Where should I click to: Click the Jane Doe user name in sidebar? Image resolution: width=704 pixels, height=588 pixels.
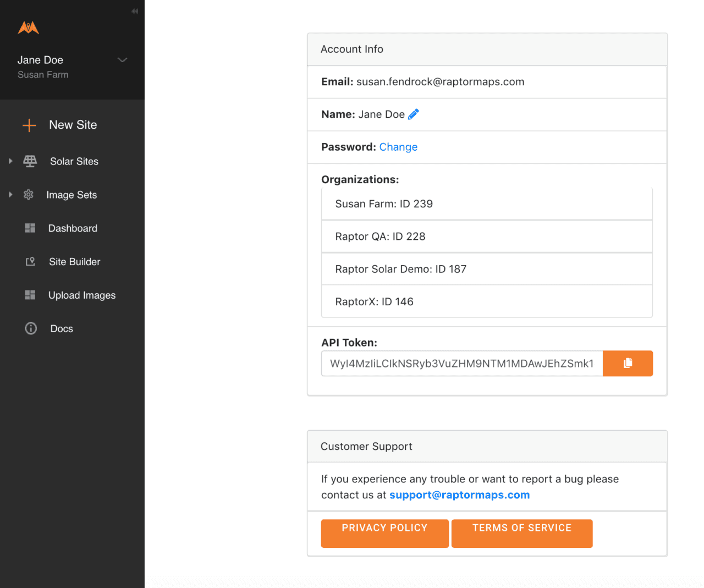(x=40, y=60)
